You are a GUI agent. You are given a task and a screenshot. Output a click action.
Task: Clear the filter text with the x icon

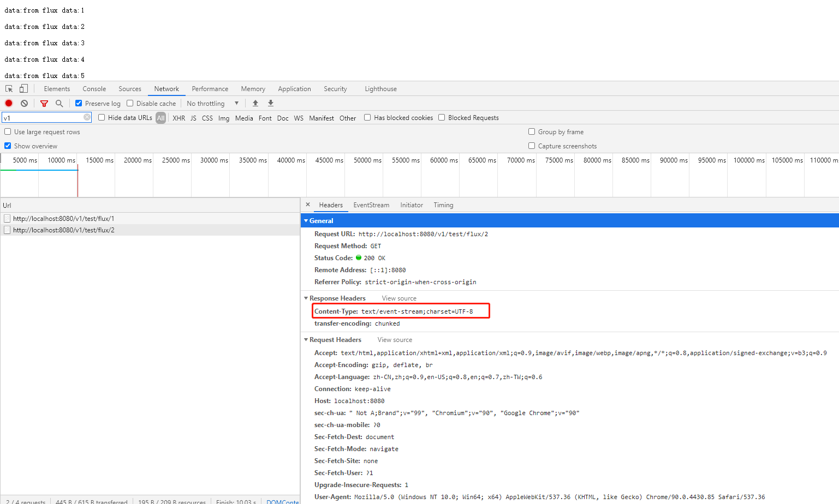point(87,117)
